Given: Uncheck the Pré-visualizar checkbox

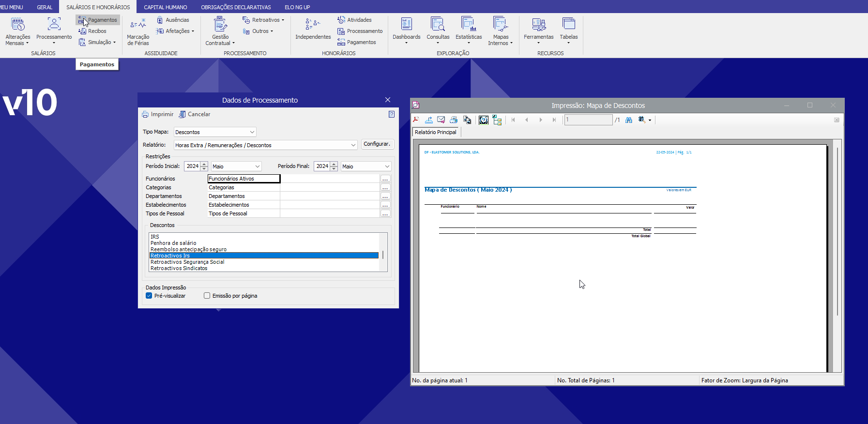Looking at the screenshot, I should pos(149,296).
